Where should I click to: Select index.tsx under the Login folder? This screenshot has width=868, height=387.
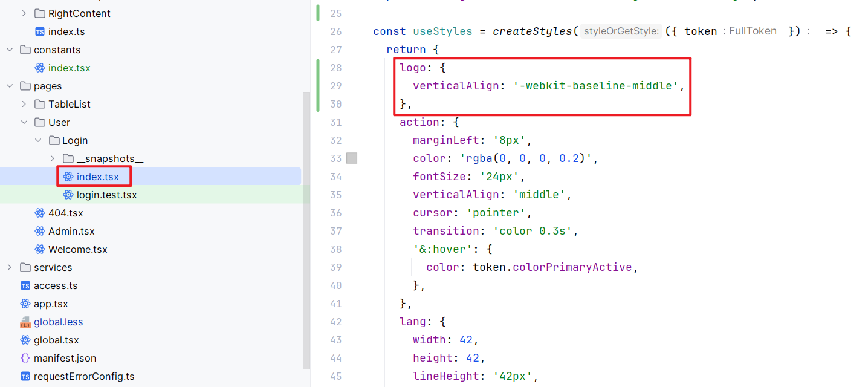point(97,177)
